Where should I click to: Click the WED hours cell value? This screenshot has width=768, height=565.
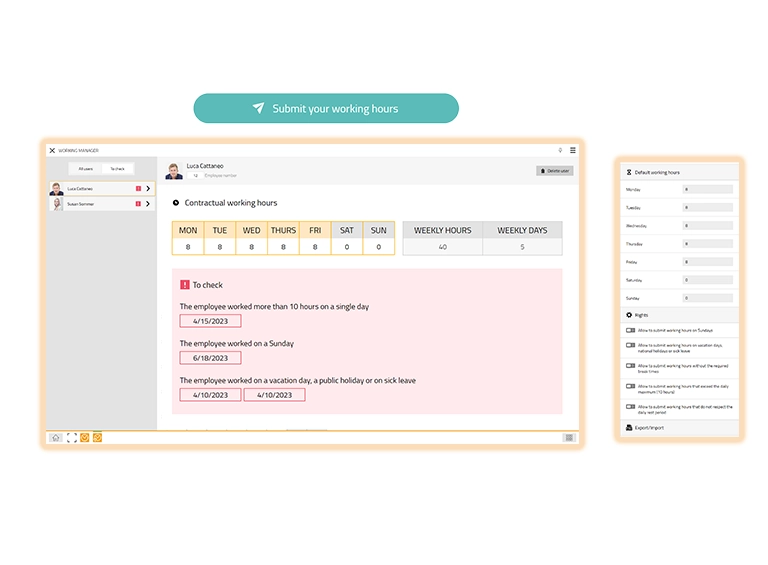252,247
